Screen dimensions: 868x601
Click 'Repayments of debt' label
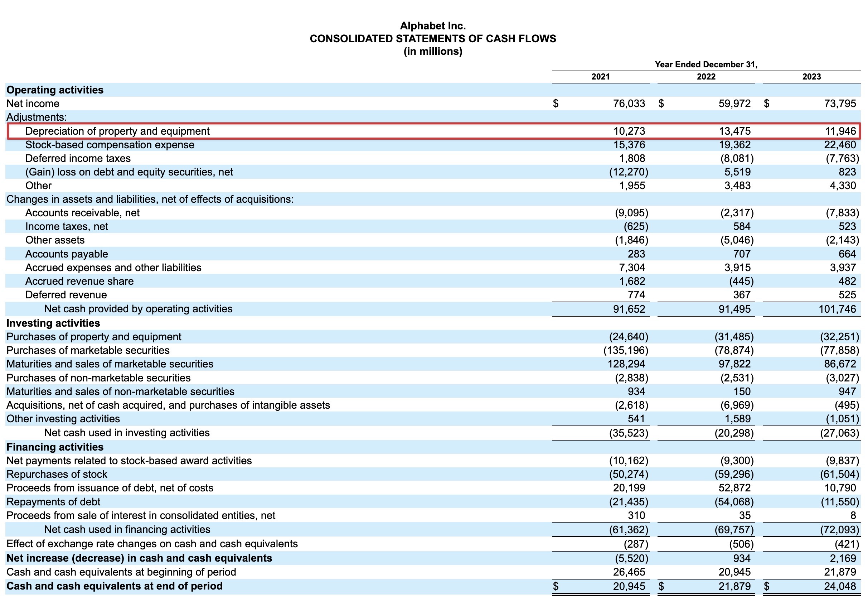click(x=53, y=502)
